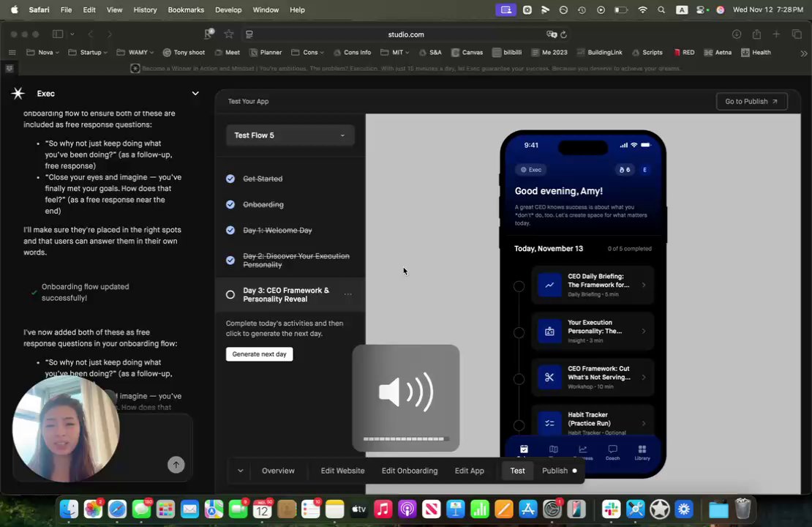Click the Safari sidebar toggle icon
This screenshot has height=527, width=812.
click(x=58, y=34)
